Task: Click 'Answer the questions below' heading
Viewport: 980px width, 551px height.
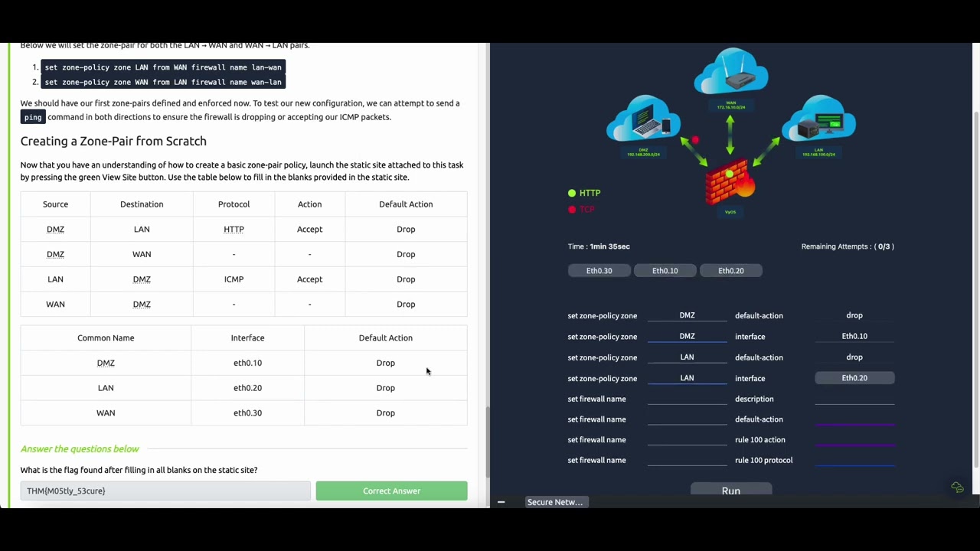Action: [x=80, y=449]
